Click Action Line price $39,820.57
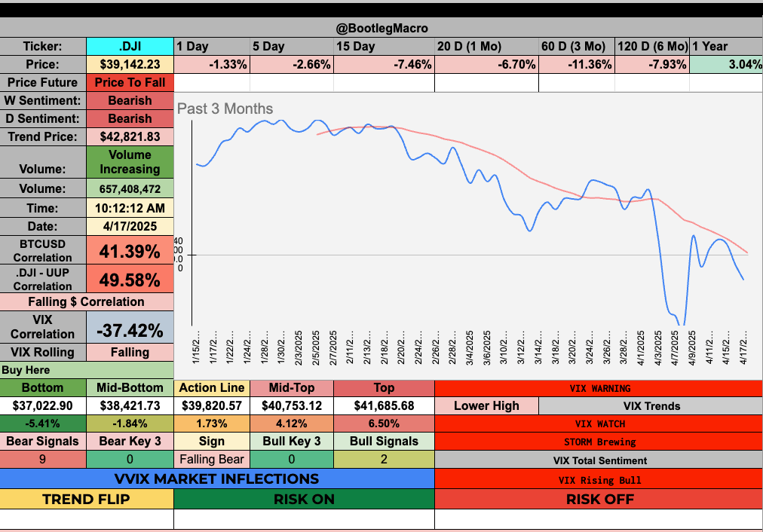Image resolution: width=763 pixels, height=532 pixels. point(212,405)
